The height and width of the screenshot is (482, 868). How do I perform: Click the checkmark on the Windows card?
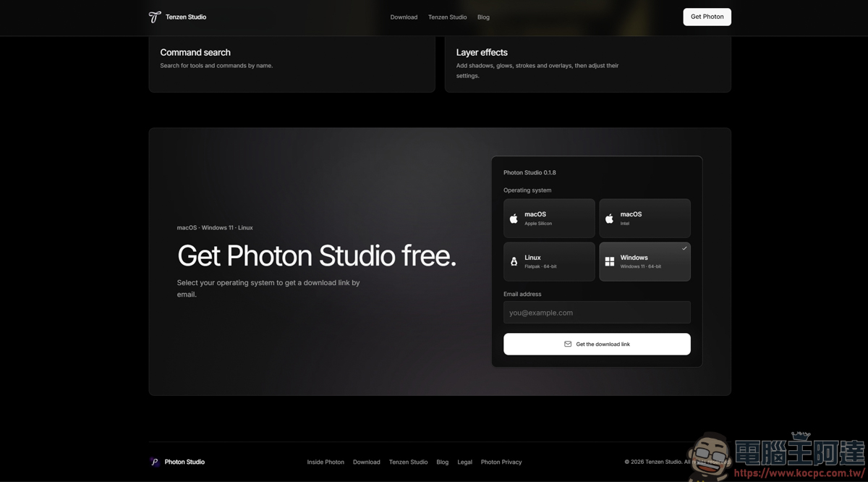[684, 248]
